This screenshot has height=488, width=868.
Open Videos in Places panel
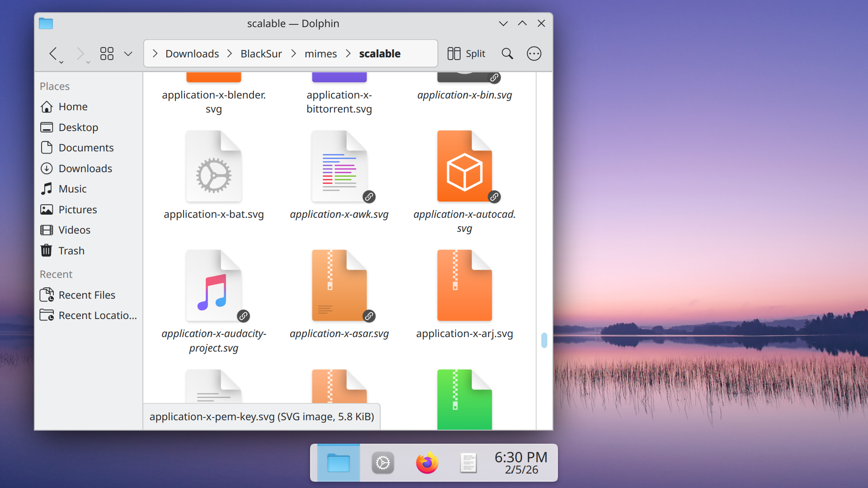[89, 230]
